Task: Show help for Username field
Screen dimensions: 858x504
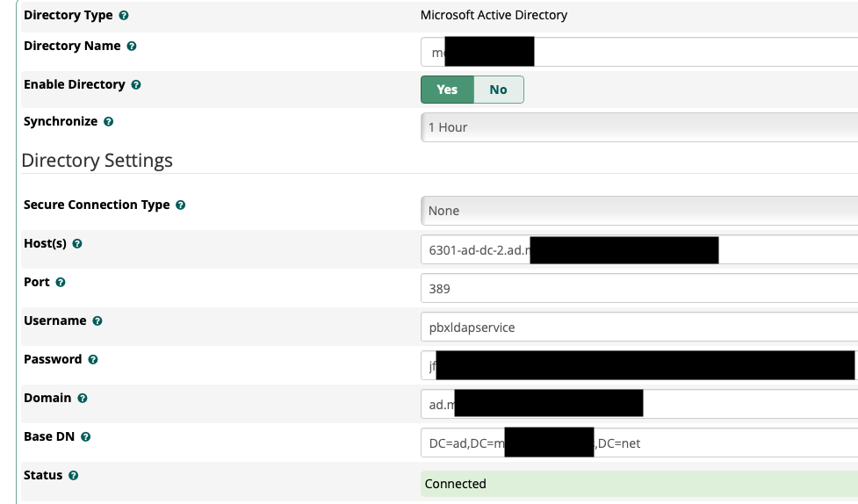Action: (x=97, y=321)
